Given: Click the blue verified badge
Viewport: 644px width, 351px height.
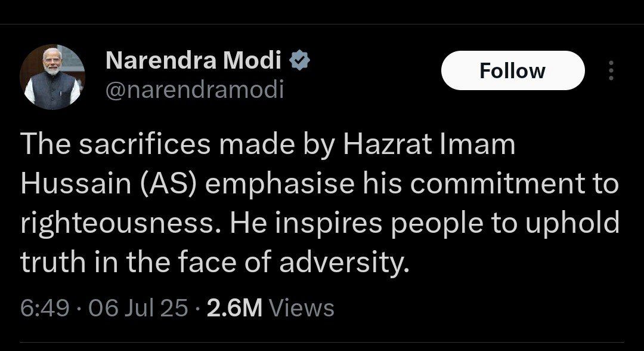Looking at the screenshot, I should click(299, 60).
